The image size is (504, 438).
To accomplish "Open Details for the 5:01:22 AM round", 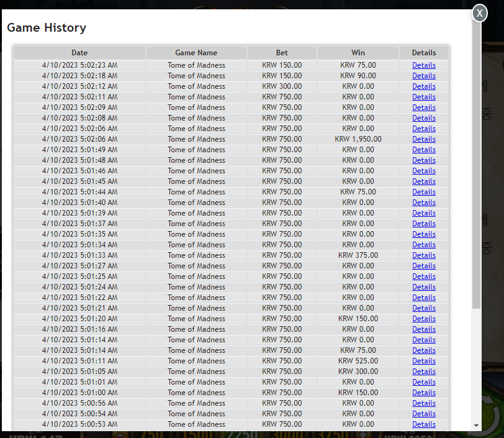I will [x=424, y=298].
